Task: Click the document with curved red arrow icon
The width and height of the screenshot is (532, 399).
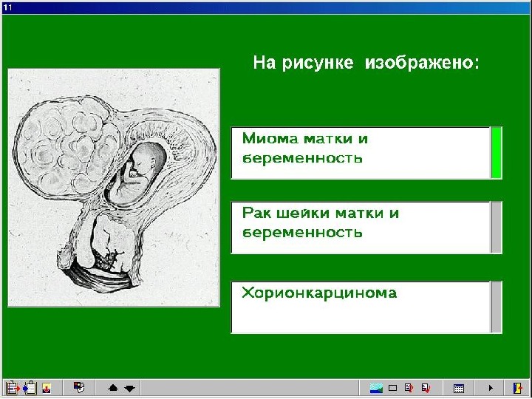Action: tap(409, 387)
